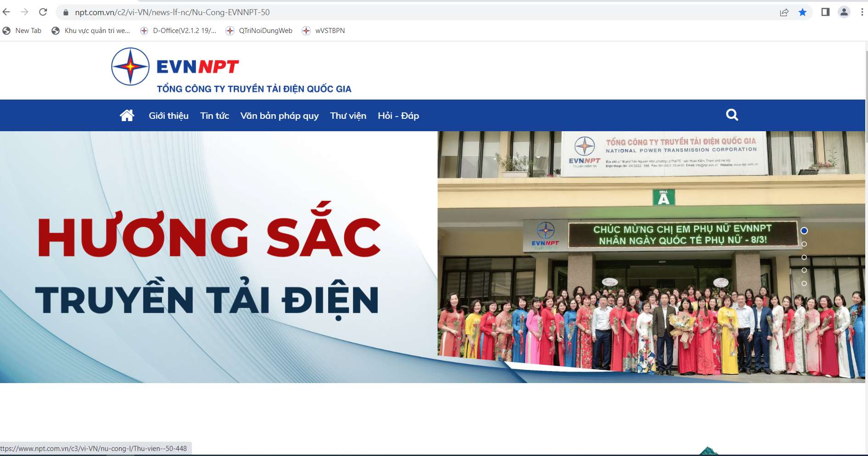
Task: Select the third slider dot
Action: (x=804, y=257)
